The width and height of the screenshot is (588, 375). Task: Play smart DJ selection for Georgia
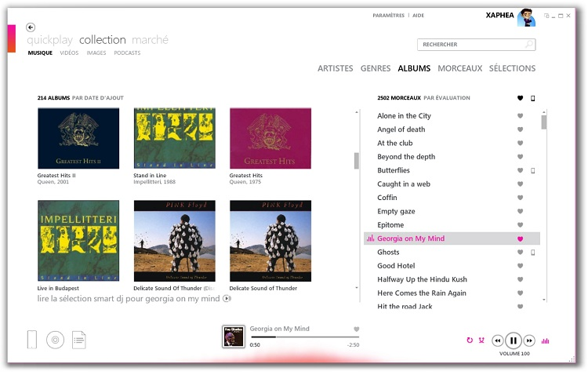[x=227, y=298]
